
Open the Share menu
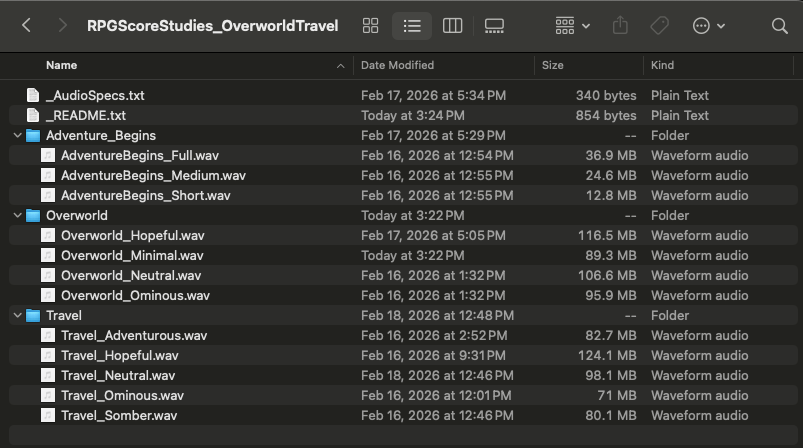tap(620, 26)
